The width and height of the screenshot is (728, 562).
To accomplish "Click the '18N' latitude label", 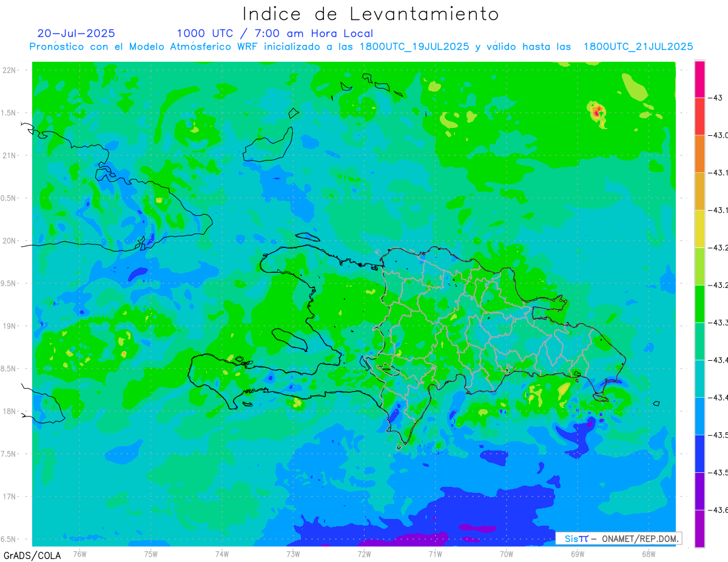I will pyautogui.click(x=10, y=411).
